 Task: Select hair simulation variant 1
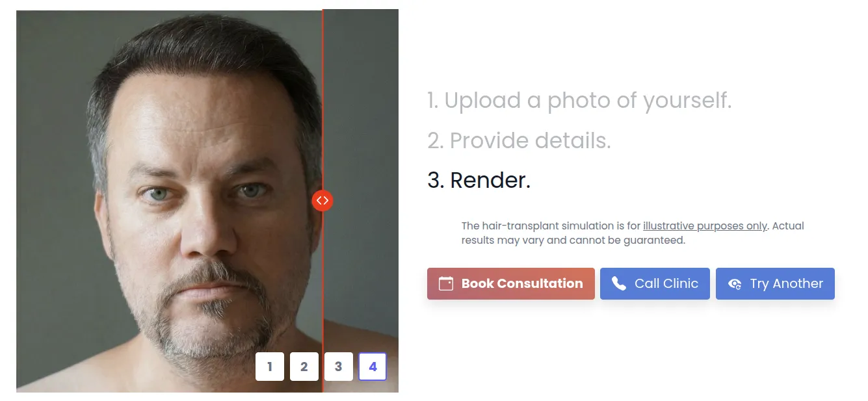[x=270, y=366]
